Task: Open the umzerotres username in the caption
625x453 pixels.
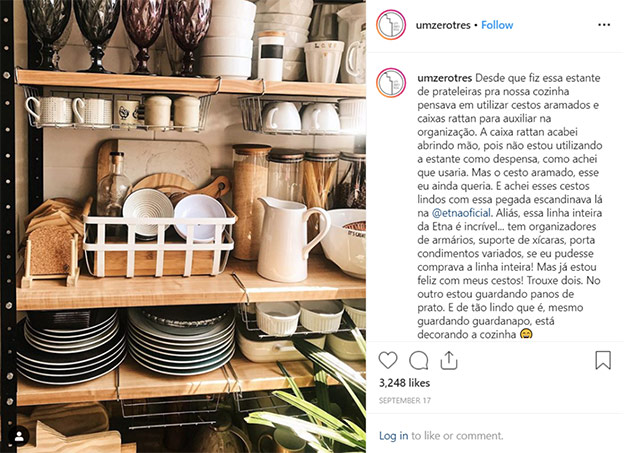Action: click(x=444, y=78)
